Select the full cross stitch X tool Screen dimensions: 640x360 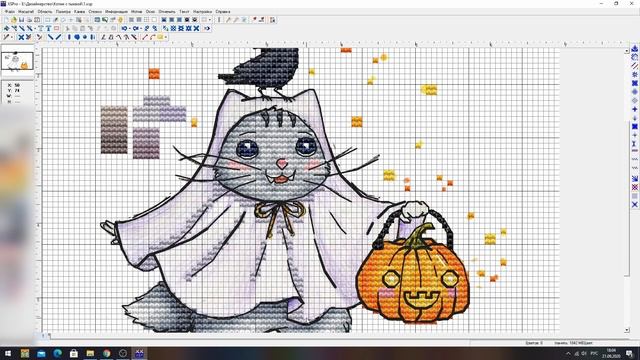point(21,37)
